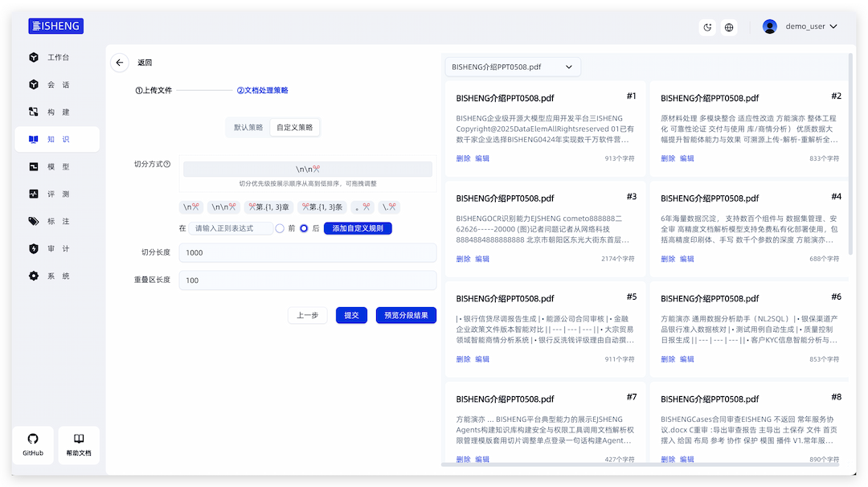Click 编辑 link on chunk #1
868x487 pixels.
pyautogui.click(x=482, y=158)
